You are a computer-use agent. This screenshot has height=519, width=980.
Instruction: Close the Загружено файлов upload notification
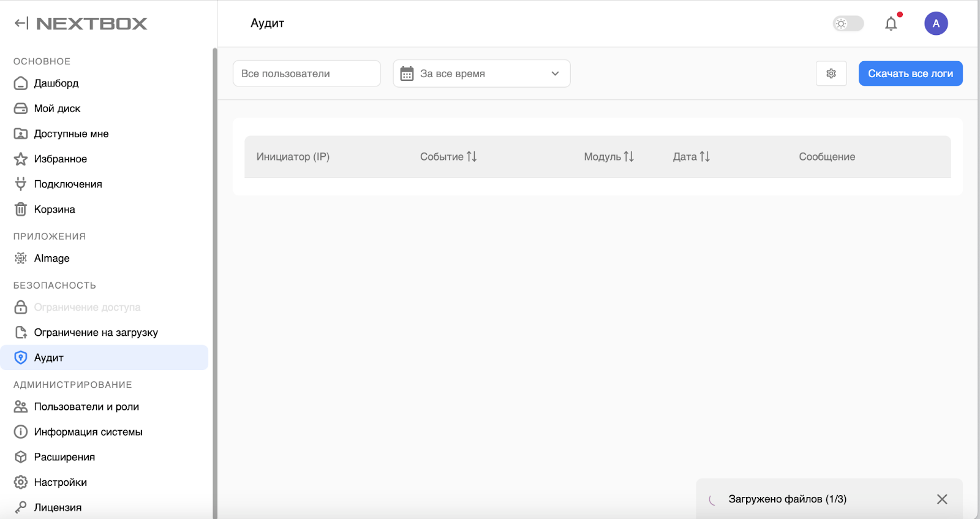click(x=942, y=499)
